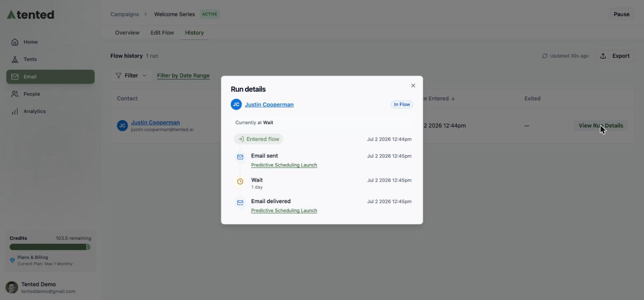The width and height of the screenshot is (644, 300).
Task: Click the Tented Demo profile avatar
Action: (11, 287)
